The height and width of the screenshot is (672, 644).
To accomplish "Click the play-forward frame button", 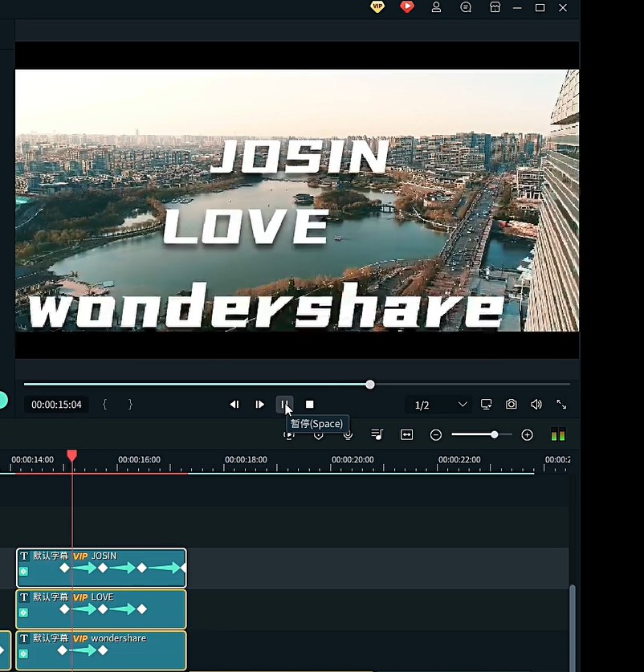I will (x=259, y=405).
